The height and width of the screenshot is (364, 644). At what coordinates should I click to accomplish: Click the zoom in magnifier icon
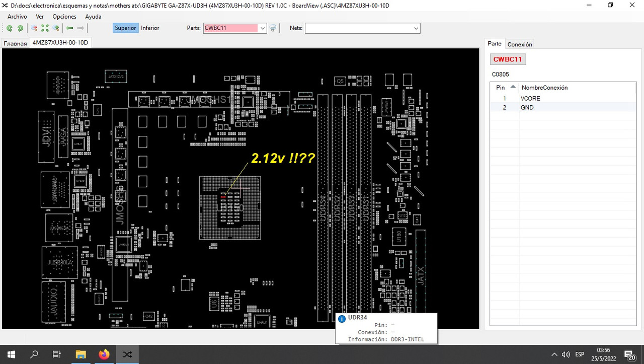[x=56, y=28]
